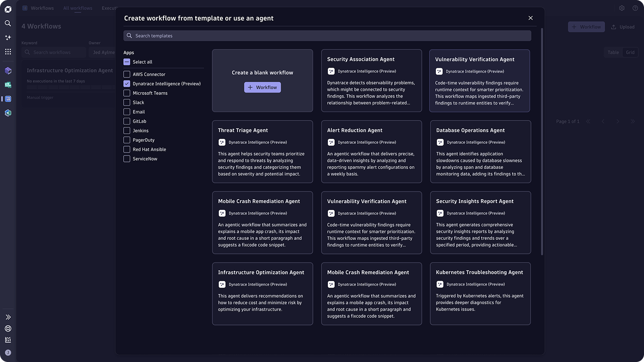Viewport: 644px width, 362px height.
Task: Enable the ServiceNow app filter checkbox
Action: (127, 159)
